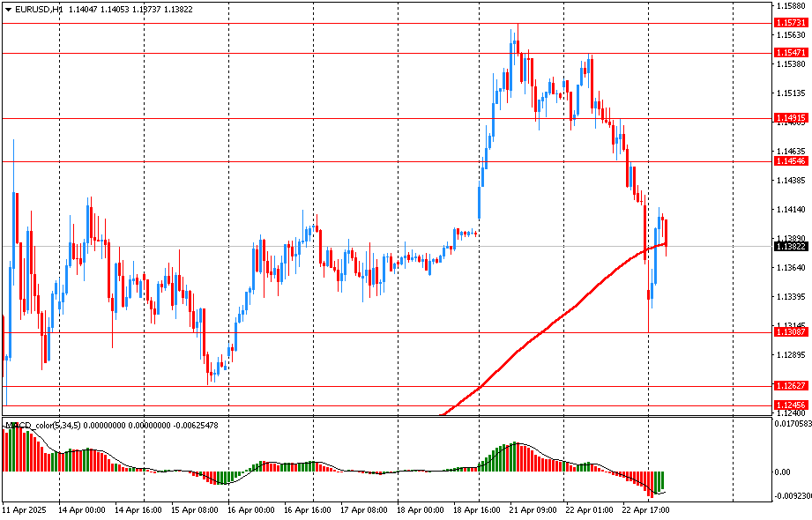Select the 1.15471 red price label

tap(790, 53)
